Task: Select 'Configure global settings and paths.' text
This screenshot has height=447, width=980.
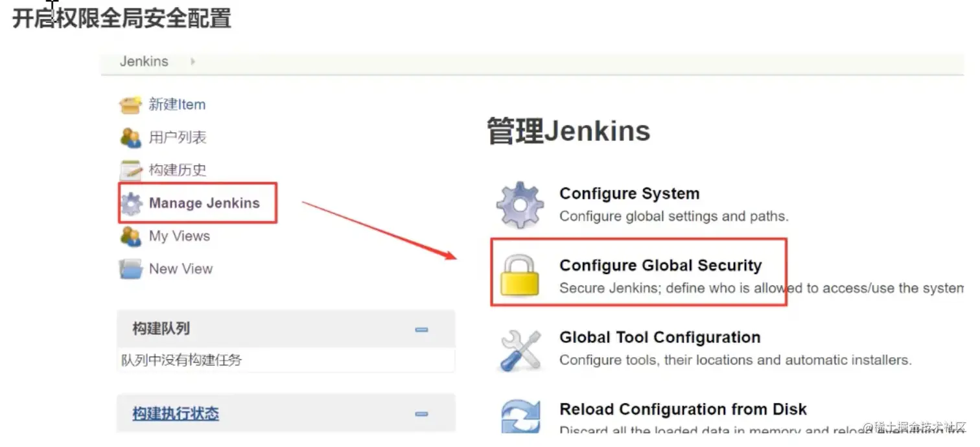Action: pyautogui.click(x=674, y=216)
